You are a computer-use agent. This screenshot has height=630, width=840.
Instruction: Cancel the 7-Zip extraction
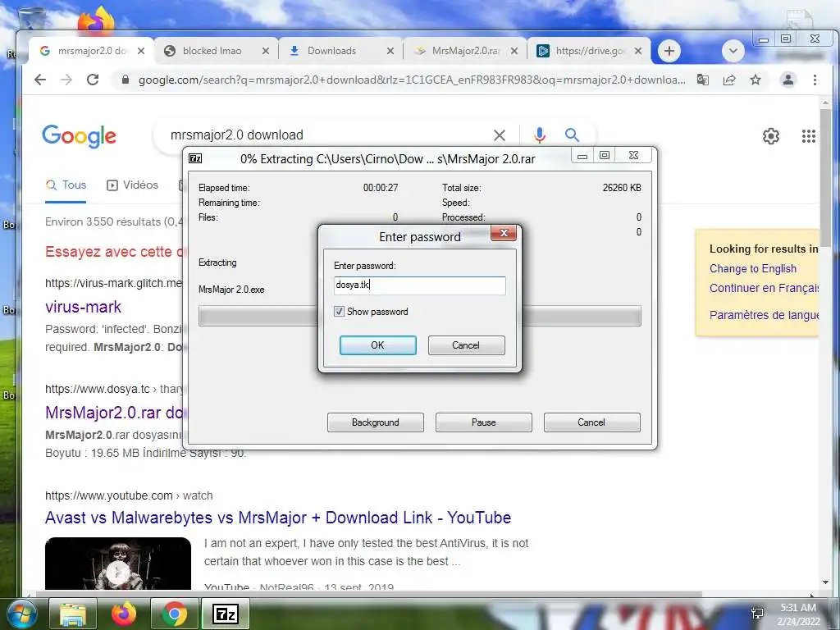point(591,422)
